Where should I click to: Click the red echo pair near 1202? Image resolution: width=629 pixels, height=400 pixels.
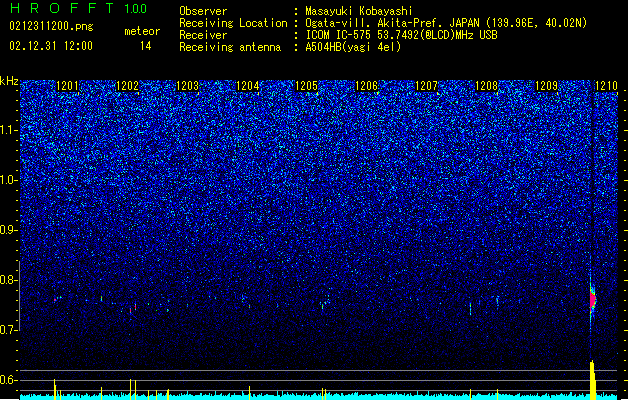133,308
